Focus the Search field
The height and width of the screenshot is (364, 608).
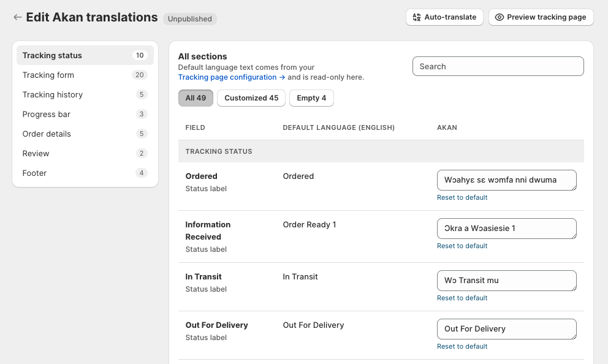point(498,66)
